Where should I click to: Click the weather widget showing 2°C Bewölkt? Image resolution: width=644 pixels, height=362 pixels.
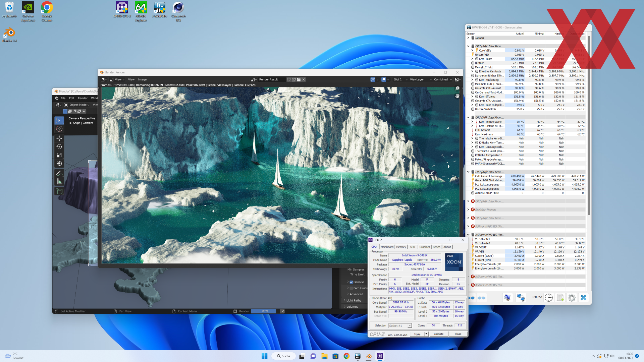point(14,356)
